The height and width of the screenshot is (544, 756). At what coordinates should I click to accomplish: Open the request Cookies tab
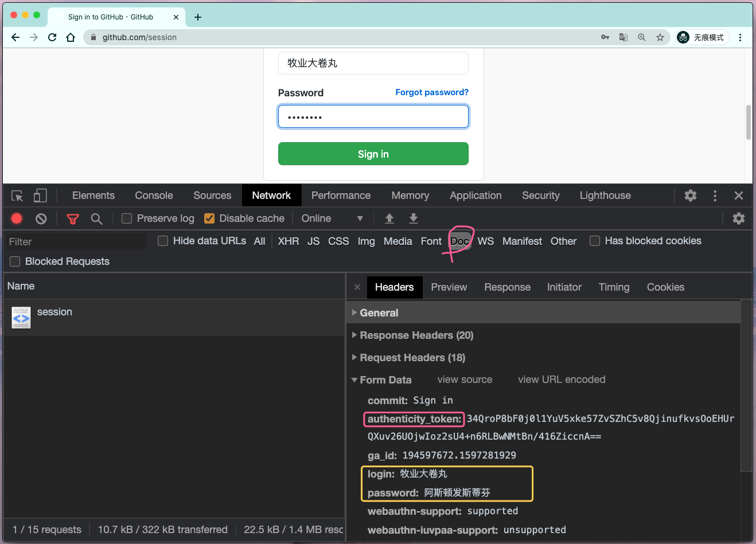pos(665,287)
